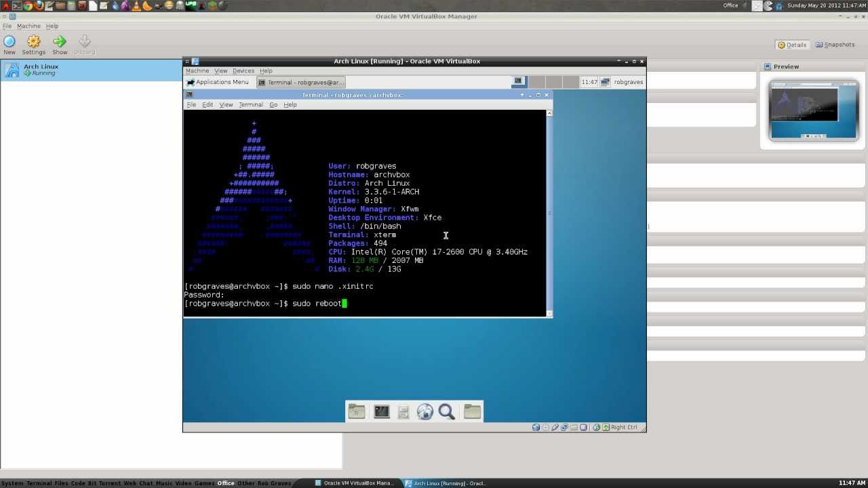This screenshot has width=868, height=488.
Task: Click network adapters status icon
Action: click(x=564, y=427)
